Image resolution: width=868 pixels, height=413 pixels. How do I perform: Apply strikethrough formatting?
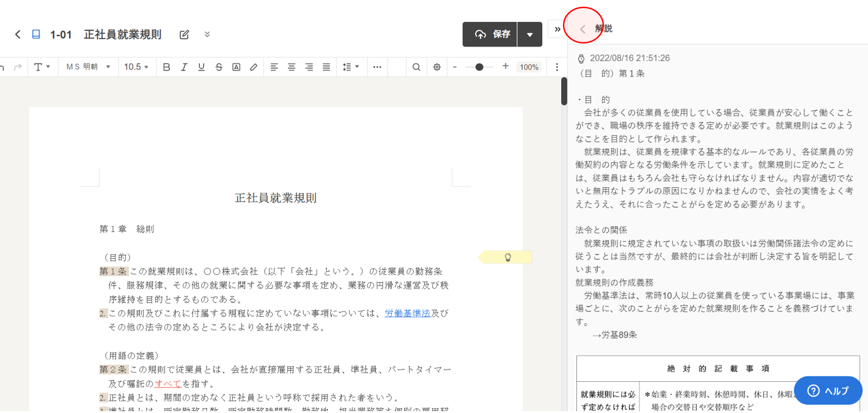pos(219,67)
